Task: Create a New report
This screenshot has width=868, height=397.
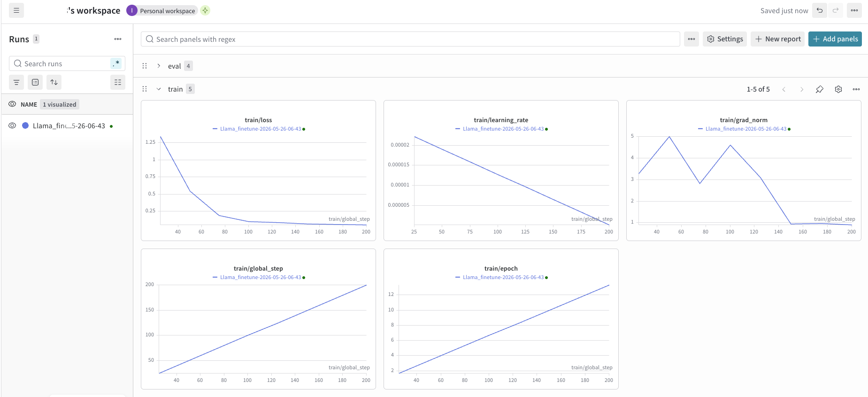Action: pos(778,39)
